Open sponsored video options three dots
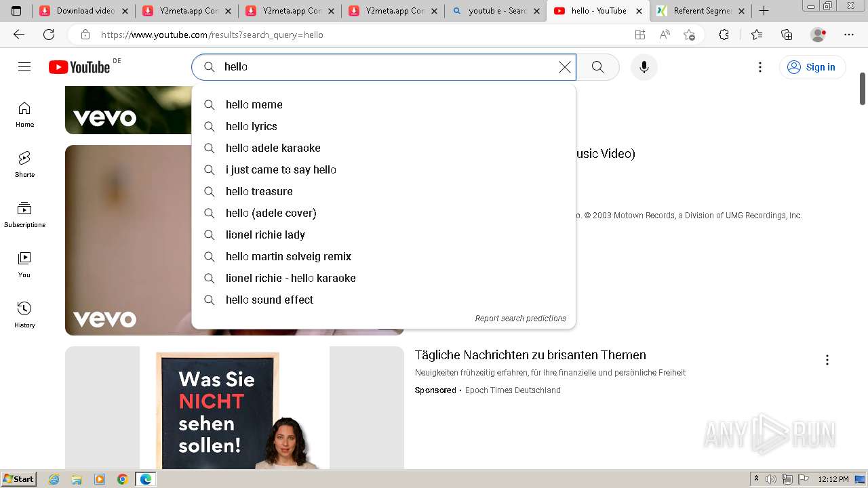 click(827, 360)
